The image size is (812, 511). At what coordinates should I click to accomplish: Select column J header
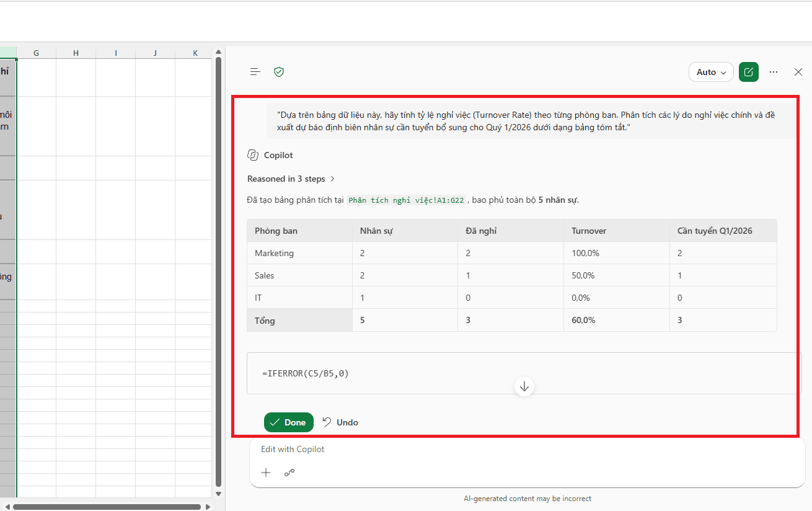(x=155, y=53)
